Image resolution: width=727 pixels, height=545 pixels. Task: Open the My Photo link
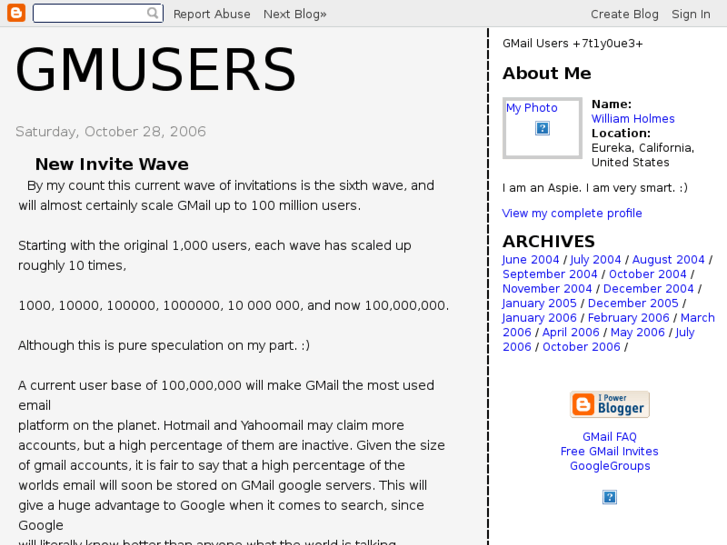[x=532, y=108]
